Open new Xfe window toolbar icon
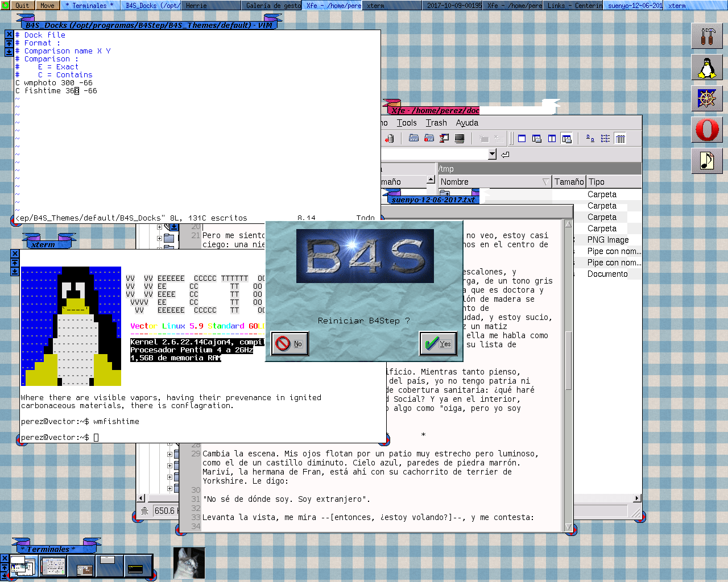The width and height of the screenshot is (728, 582). click(414, 138)
